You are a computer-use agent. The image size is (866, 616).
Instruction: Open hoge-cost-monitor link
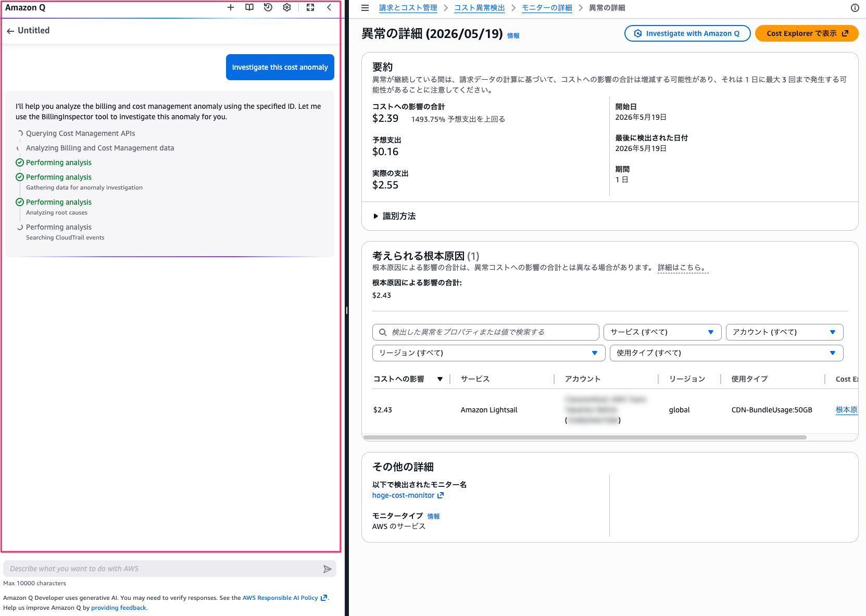coord(403,495)
